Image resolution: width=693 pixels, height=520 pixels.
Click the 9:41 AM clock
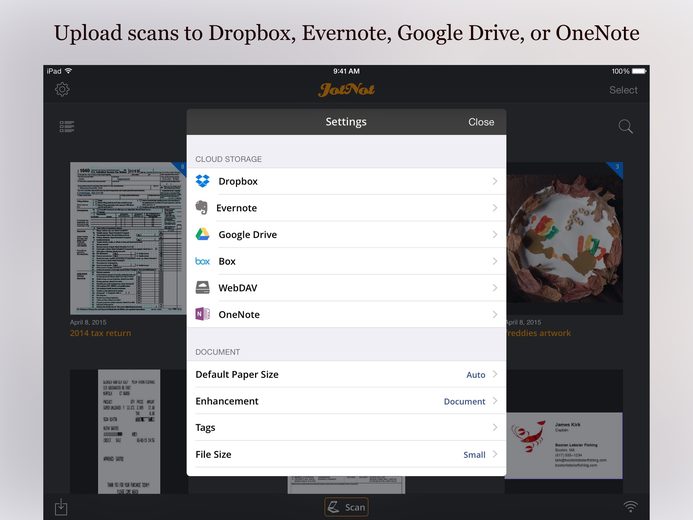pyautogui.click(x=346, y=71)
